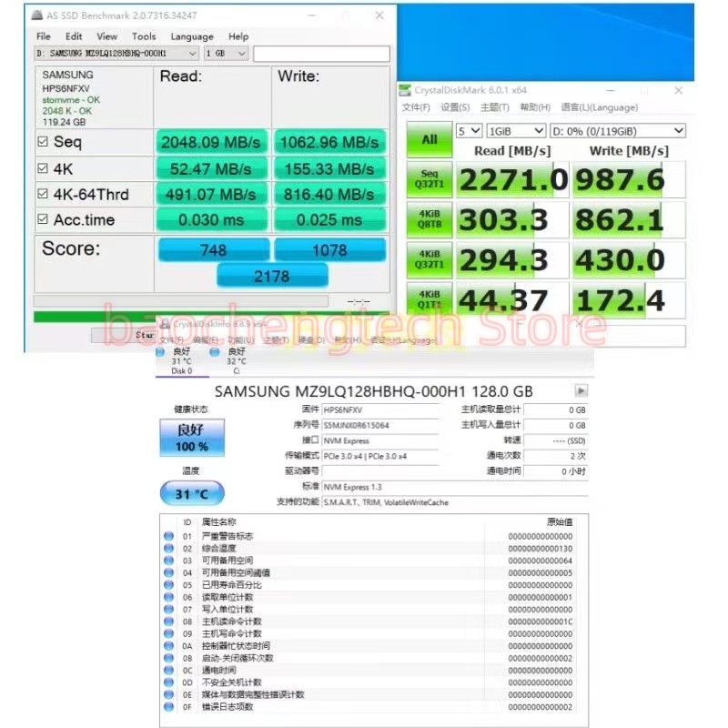Open 主题(T) menu in CrystalDiskMark
Image resolution: width=728 pixels, height=728 pixels.
[x=494, y=107]
